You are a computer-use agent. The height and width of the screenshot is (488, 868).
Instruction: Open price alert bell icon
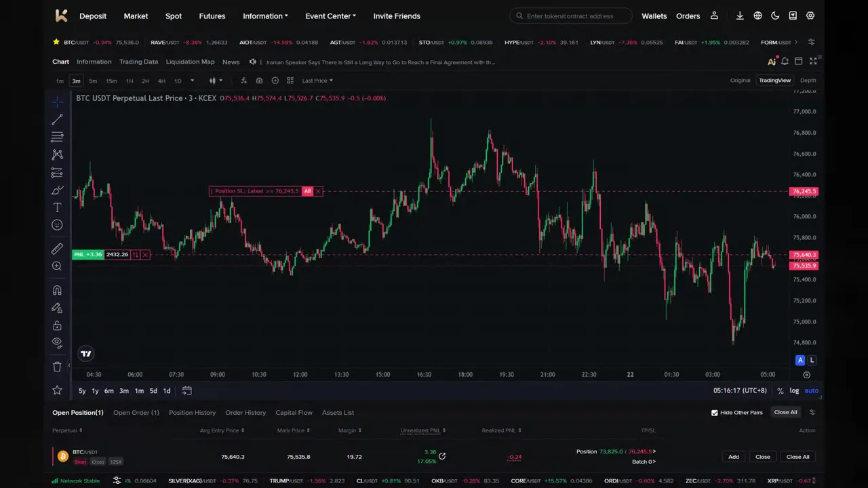point(785,62)
